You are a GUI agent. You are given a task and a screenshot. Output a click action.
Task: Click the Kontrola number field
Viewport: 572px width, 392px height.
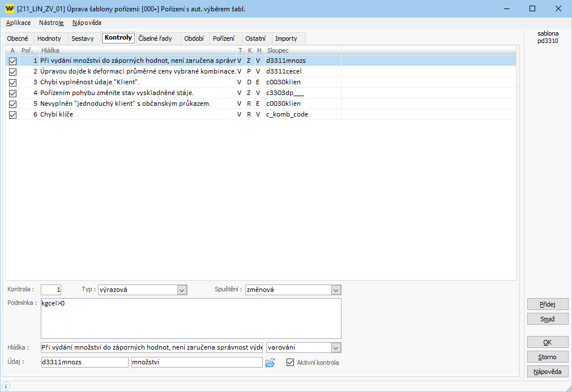pos(51,290)
